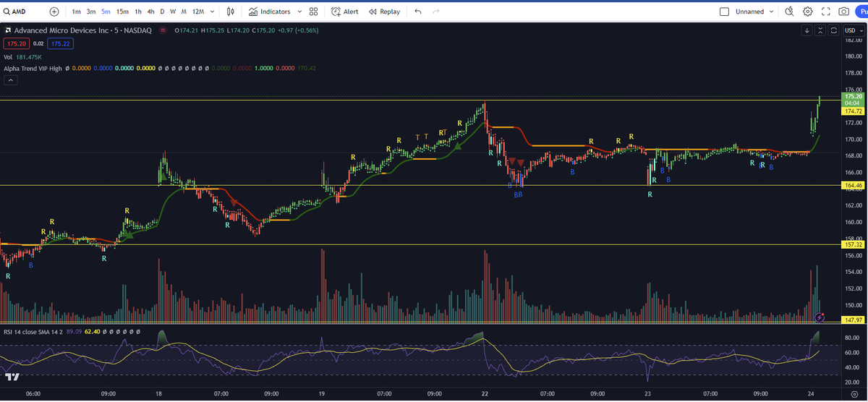
Task: Expand the timeframe interval dropdown chevron
Action: (x=213, y=12)
